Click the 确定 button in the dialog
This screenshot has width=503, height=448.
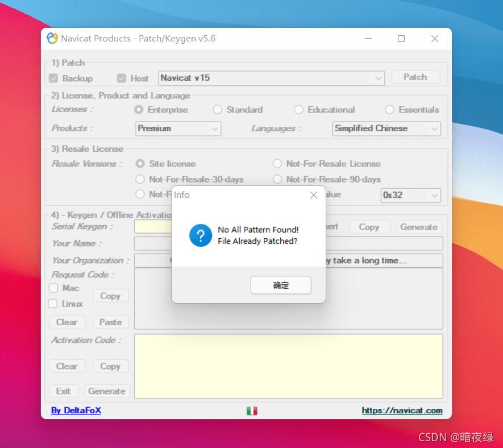point(281,285)
